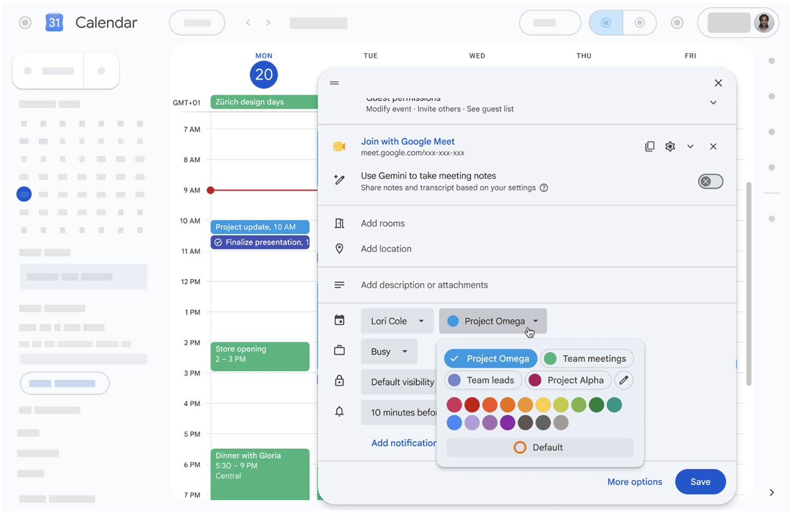Image resolution: width=790 pixels, height=532 pixels.
Task: Click Add rooms
Action: 383,223
